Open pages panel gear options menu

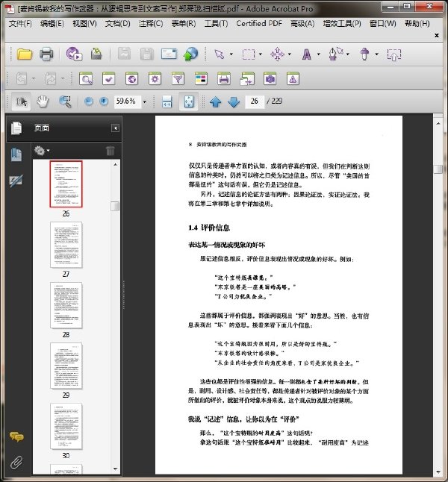tap(42, 151)
